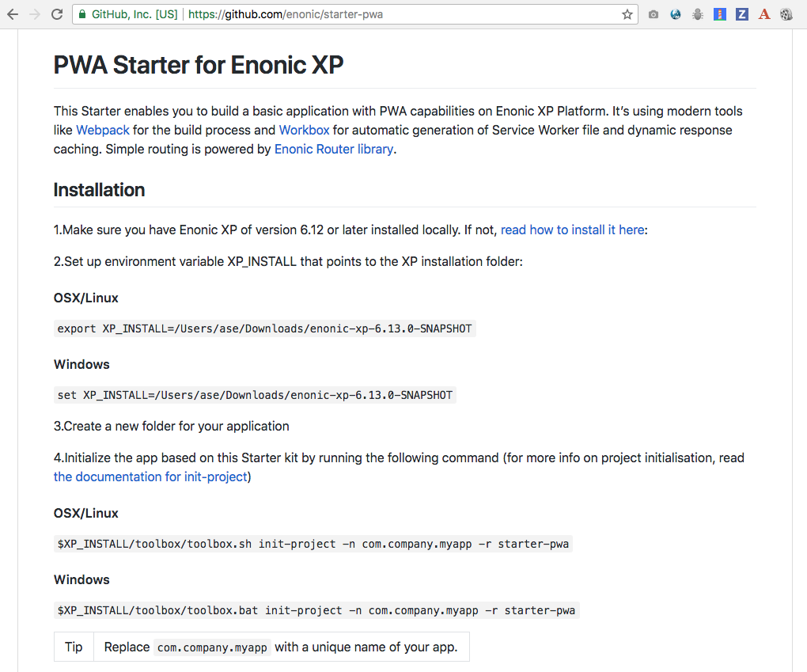Click the browser forward arrow
This screenshot has height=672, width=807.
click(35, 14)
